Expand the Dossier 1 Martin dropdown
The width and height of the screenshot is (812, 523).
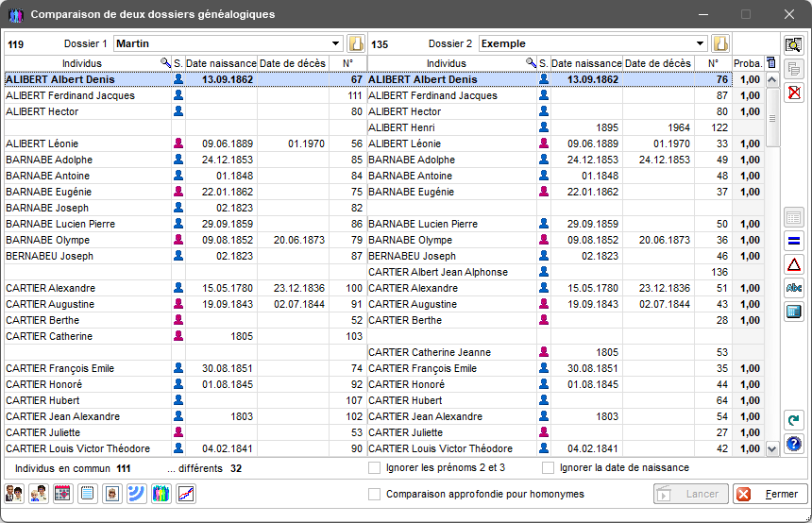point(335,43)
